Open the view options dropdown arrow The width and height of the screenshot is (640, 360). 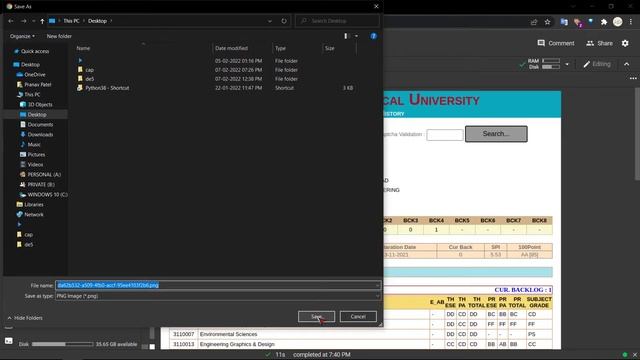(x=356, y=36)
